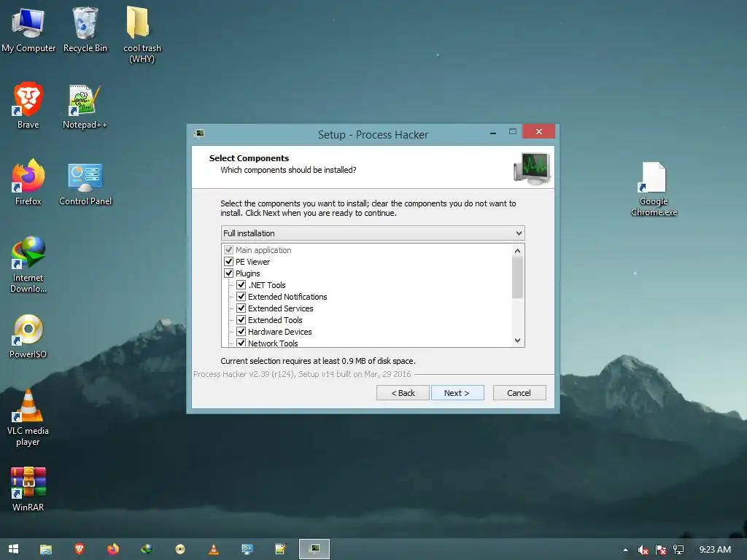Image resolution: width=747 pixels, height=560 pixels.
Task: Minimize the setup window
Action: pyautogui.click(x=493, y=133)
